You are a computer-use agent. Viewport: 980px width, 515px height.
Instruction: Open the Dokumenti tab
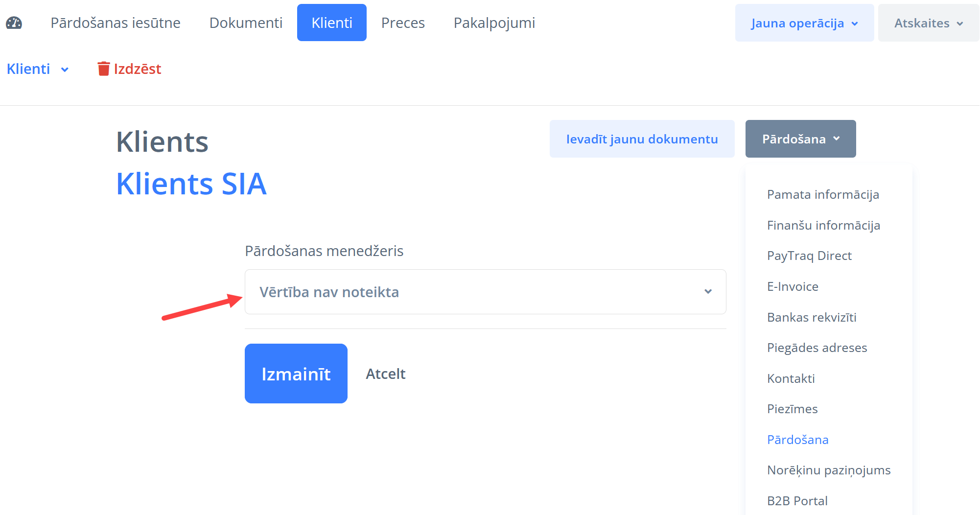pos(246,23)
